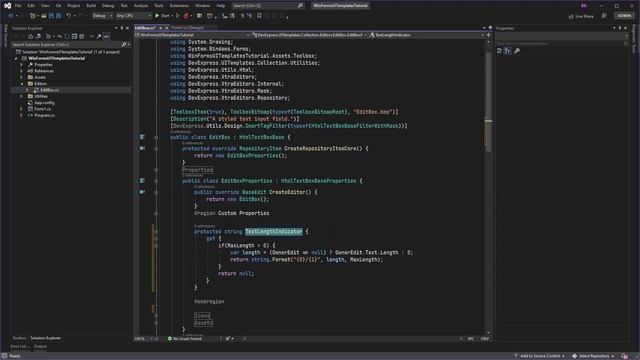Click the Property Pages wrench in Properties panel
This screenshot has width=640, height=360.
tap(517, 51)
